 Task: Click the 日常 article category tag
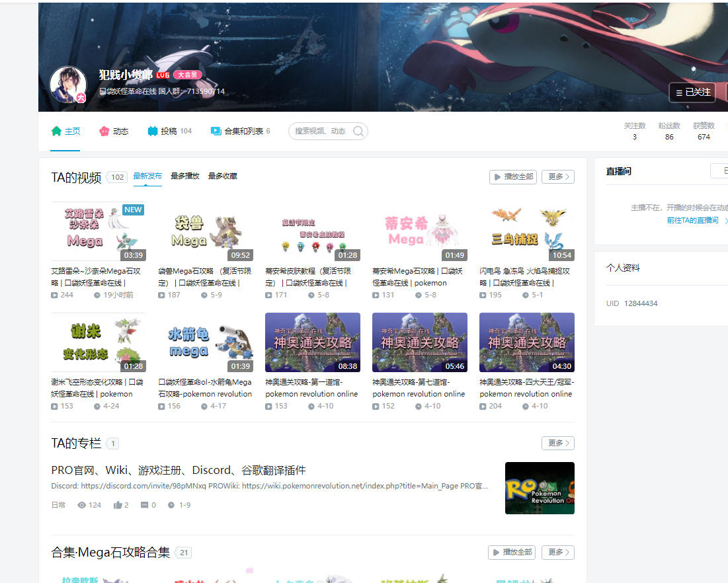(58, 505)
